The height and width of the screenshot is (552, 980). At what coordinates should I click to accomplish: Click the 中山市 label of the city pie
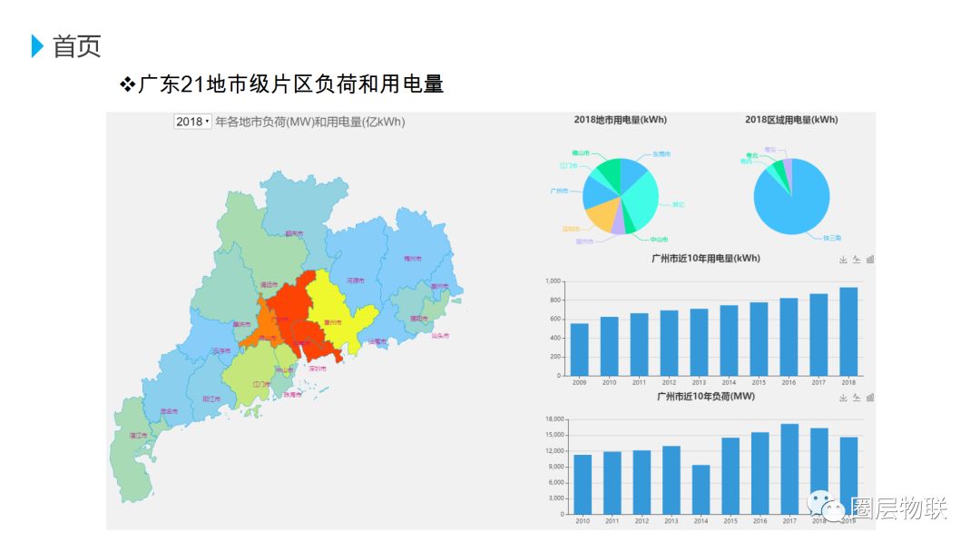pyautogui.click(x=659, y=240)
